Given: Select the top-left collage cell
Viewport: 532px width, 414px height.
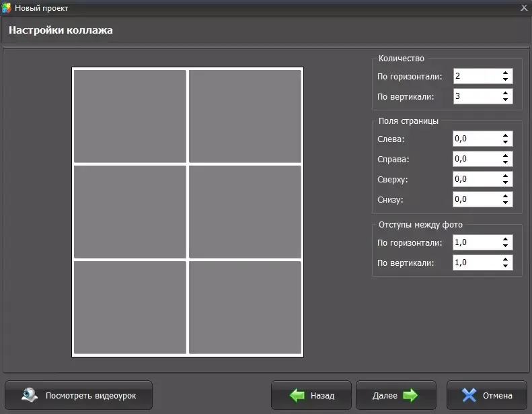Looking at the screenshot, I should click(130, 116).
